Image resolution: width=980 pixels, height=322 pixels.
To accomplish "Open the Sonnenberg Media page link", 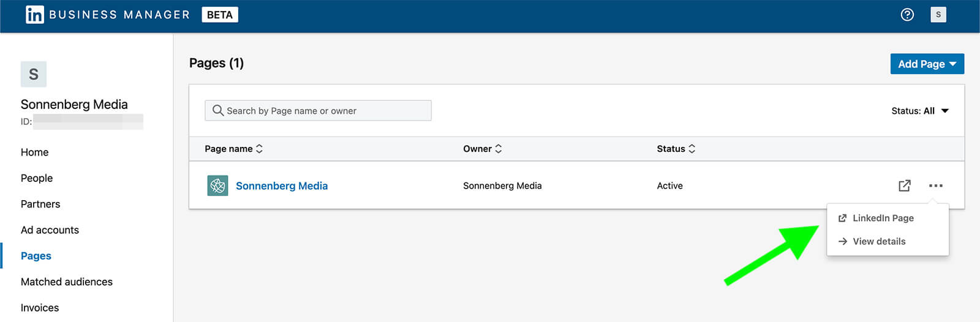I will click(282, 185).
